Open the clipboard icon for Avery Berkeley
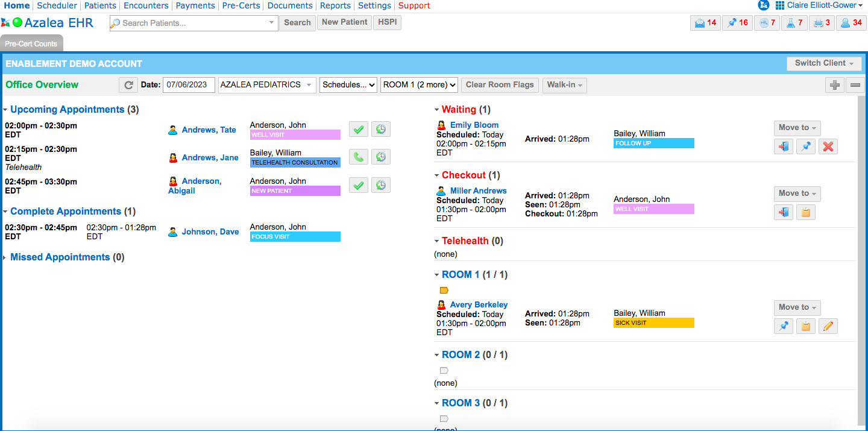Viewport: 868px width, 431px height. point(806,326)
